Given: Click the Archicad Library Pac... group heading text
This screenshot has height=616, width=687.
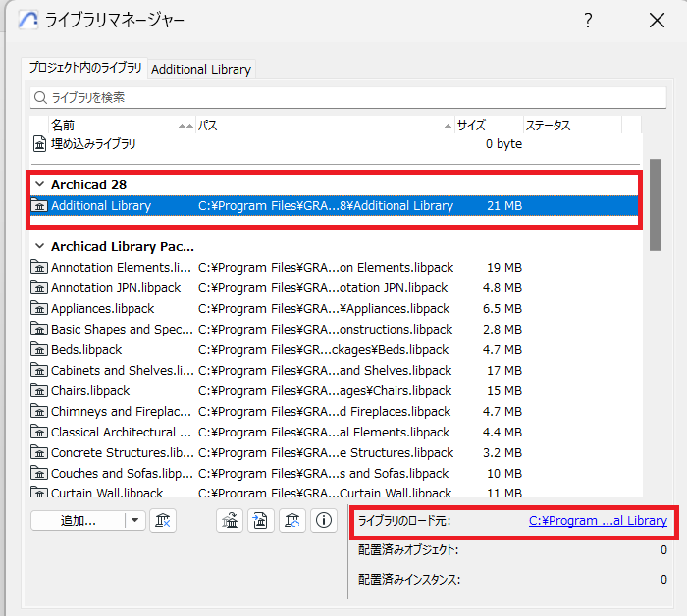Looking at the screenshot, I should click(x=123, y=246).
